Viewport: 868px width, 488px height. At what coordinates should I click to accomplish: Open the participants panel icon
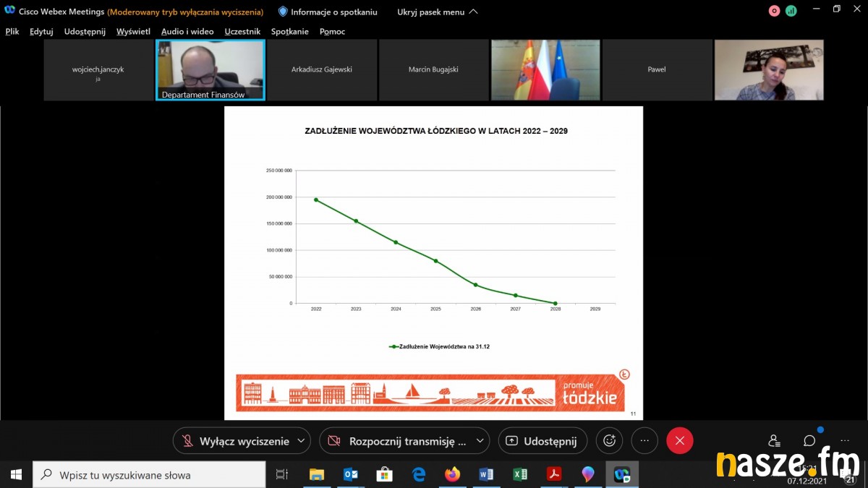tap(775, 440)
